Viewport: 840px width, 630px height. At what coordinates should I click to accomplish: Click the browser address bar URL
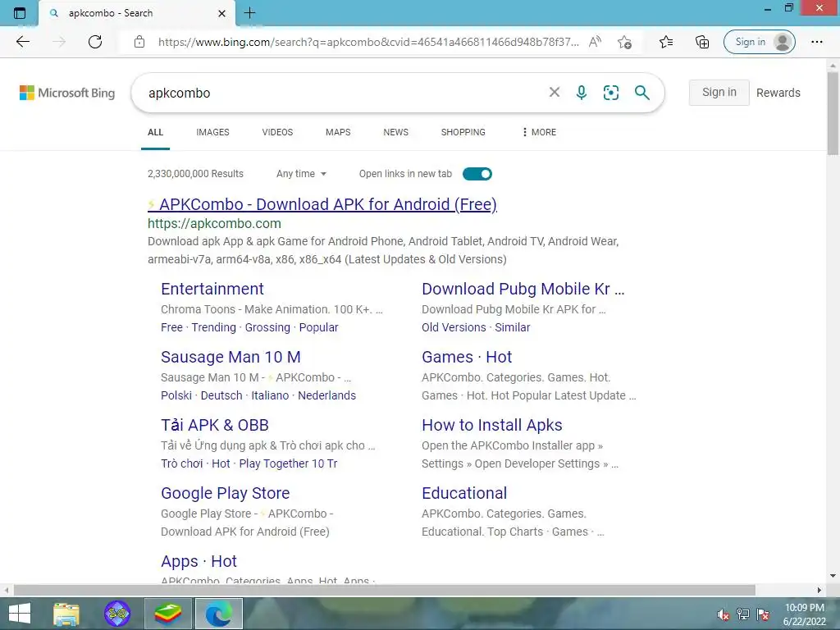pyautogui.click(x=368, y=42)
